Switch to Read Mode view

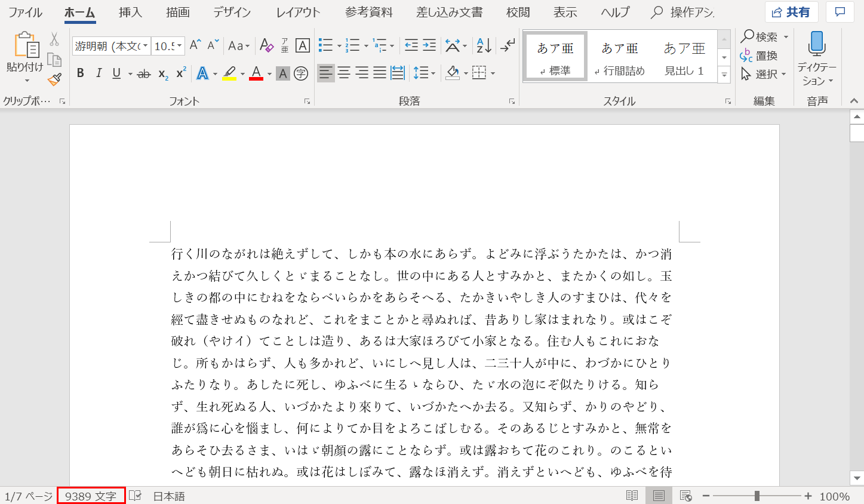pyautogui.click(x=632, y=496)
